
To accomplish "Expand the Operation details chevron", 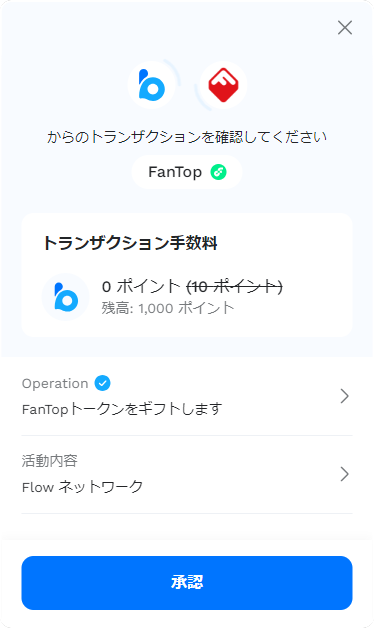I will [x=344, y=396].
